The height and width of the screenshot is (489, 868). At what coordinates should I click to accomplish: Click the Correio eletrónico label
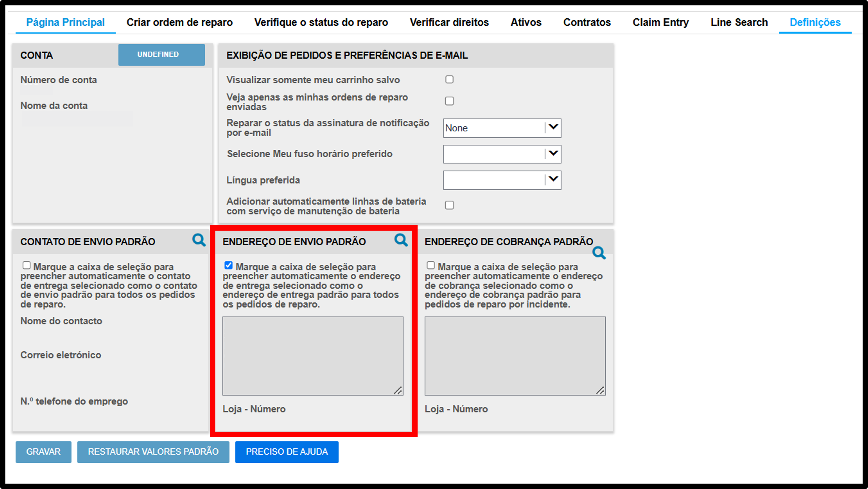point(61,355)
